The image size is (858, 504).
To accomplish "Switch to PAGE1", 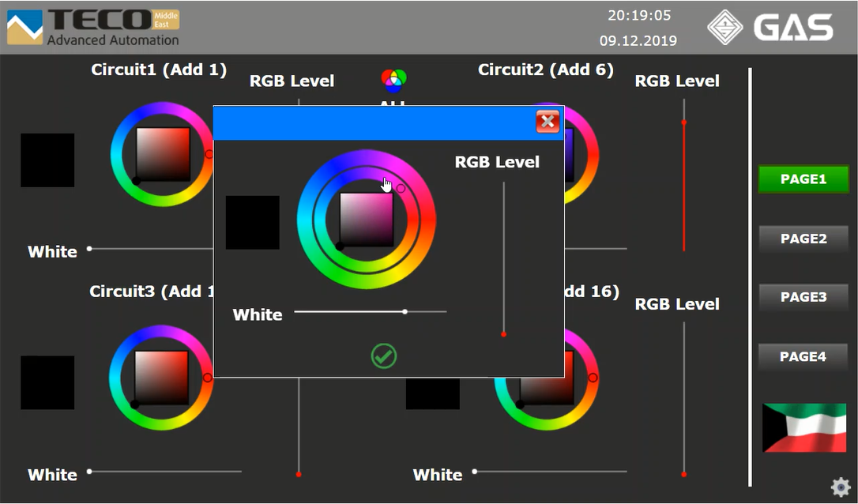I will pos(803,179).
